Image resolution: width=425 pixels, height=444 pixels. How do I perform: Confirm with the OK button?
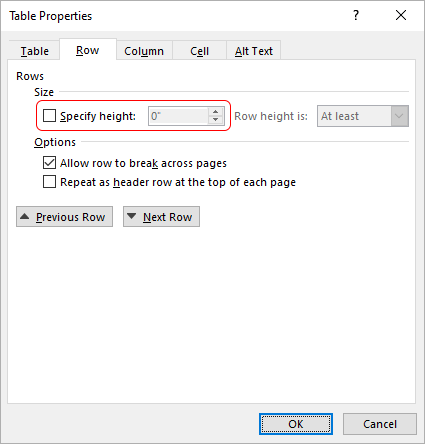pos(296,424)
